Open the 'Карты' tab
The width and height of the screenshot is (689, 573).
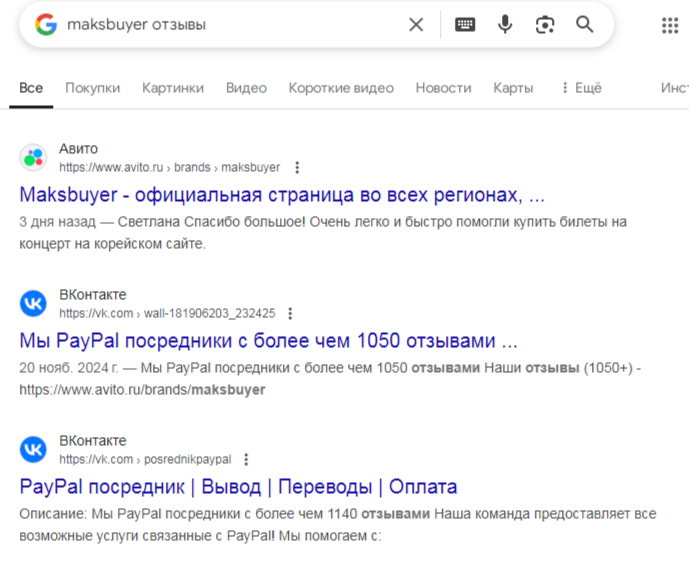pyautogui.click(x=513, y=88)
